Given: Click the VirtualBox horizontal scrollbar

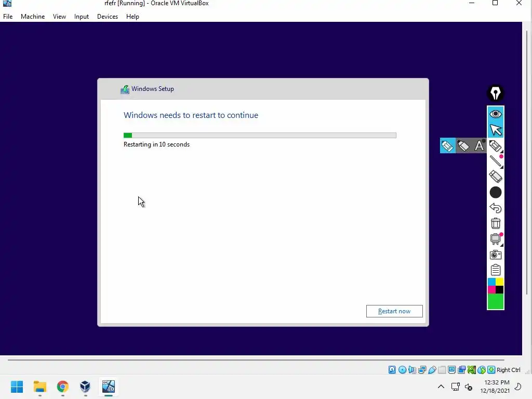Looking at the screenshot, I should coord(256,360).
